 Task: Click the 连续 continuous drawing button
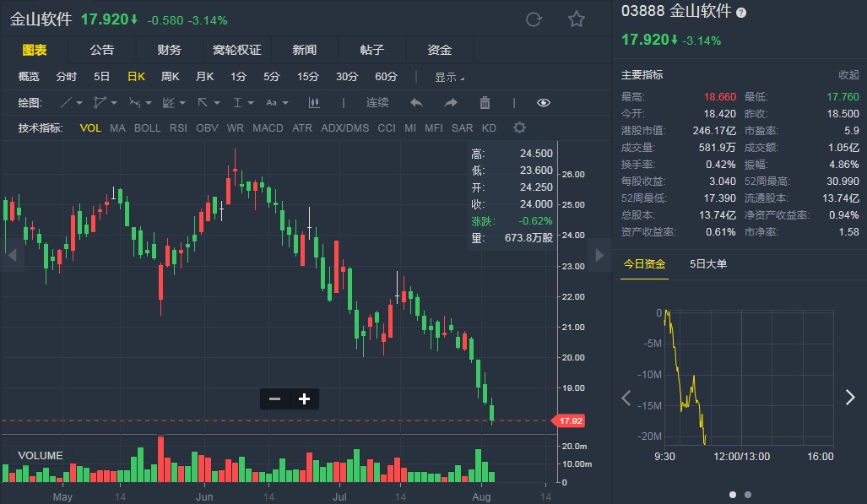coord(377,103)
